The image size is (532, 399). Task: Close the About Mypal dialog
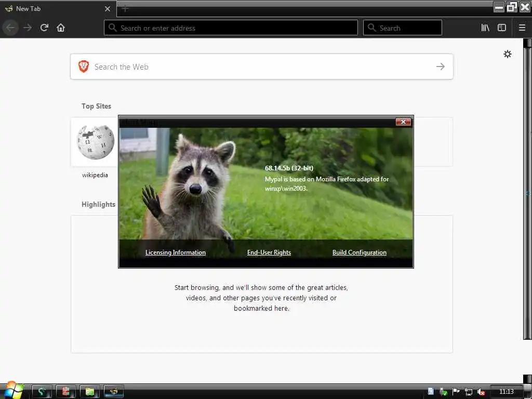point(403,122)
